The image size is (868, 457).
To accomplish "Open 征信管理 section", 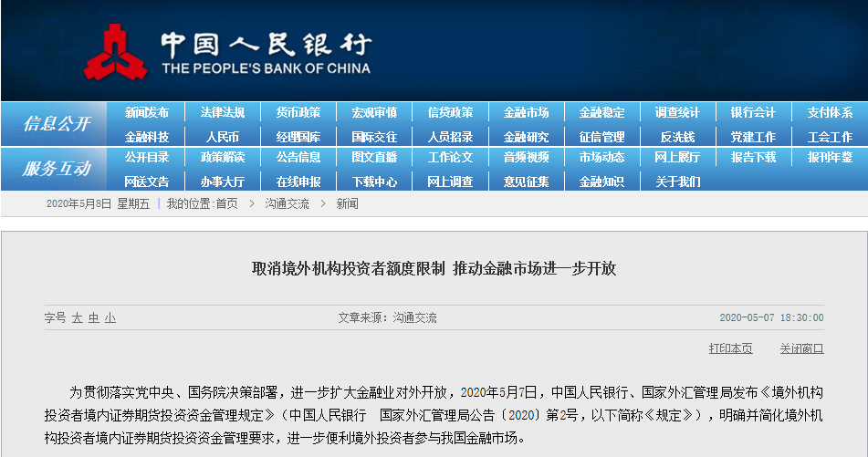I will [x=601, y=137].
